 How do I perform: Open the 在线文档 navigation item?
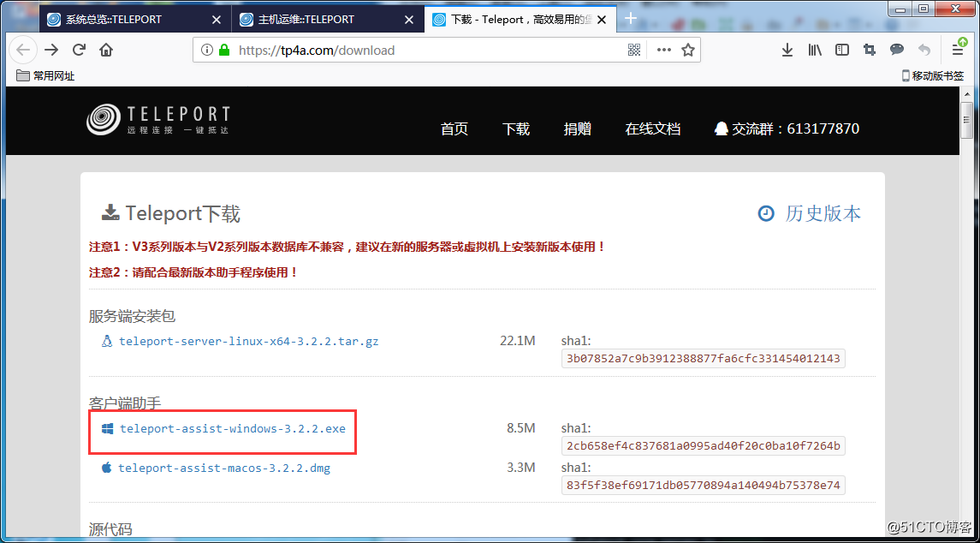coord(653,129)
